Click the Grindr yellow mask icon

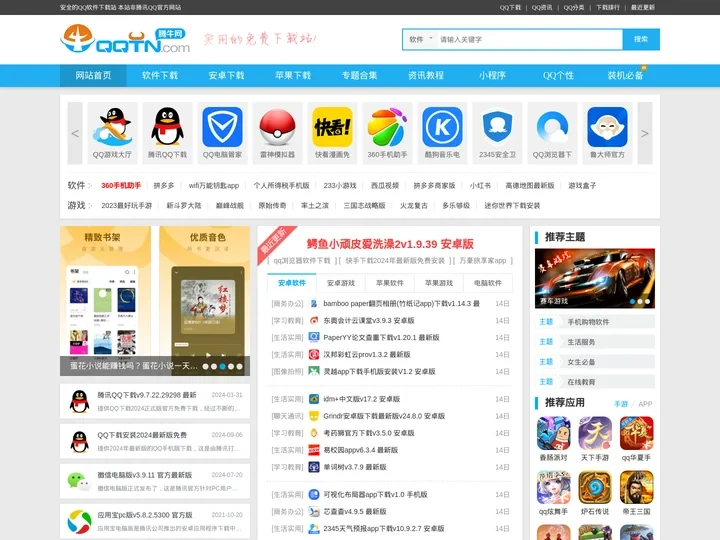(314, 416)
